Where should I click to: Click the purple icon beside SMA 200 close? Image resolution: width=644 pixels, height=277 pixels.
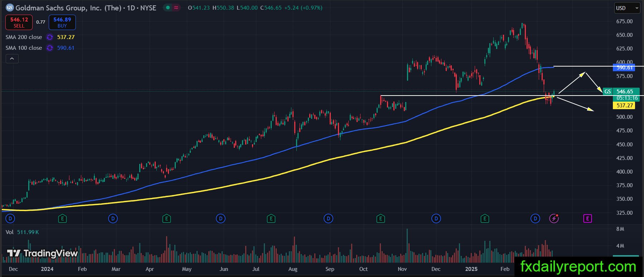[50, 37]
